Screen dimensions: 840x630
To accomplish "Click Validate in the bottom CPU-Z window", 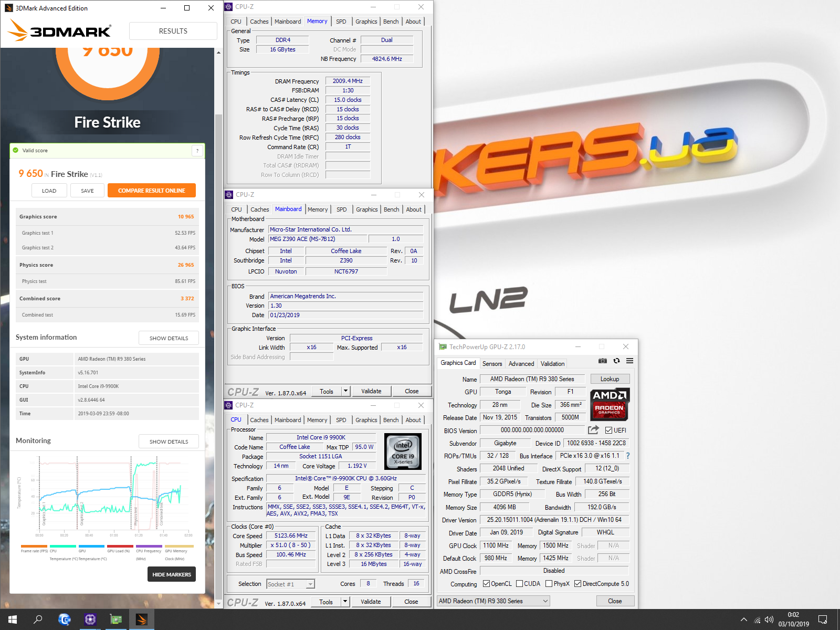I will [x=371, y=602].
